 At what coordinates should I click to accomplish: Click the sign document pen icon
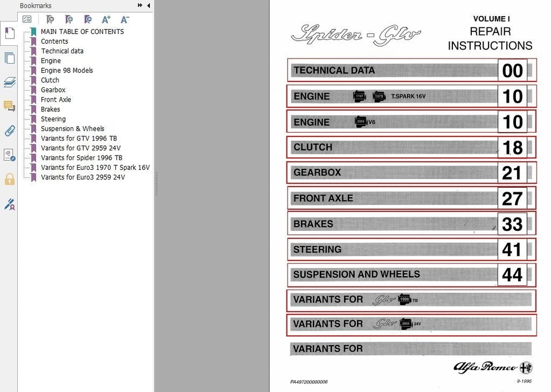[x=9, y=204]
